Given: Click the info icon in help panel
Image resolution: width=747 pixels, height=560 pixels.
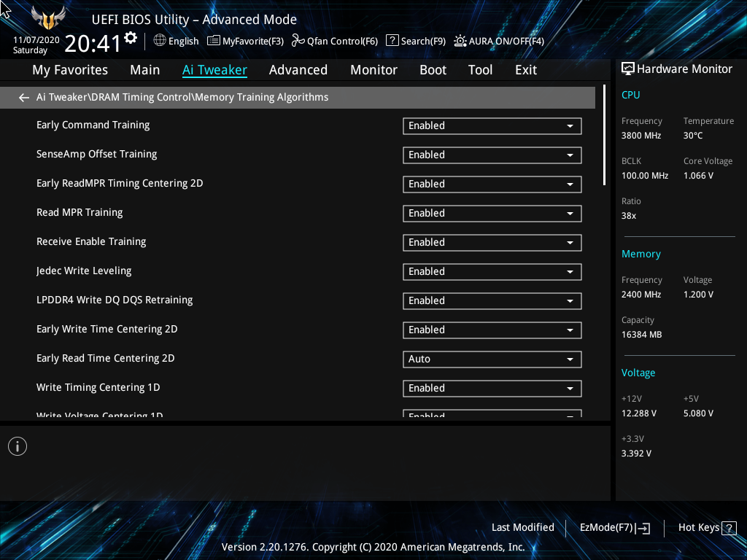Looking at the screenshot, I should (18, 446).
